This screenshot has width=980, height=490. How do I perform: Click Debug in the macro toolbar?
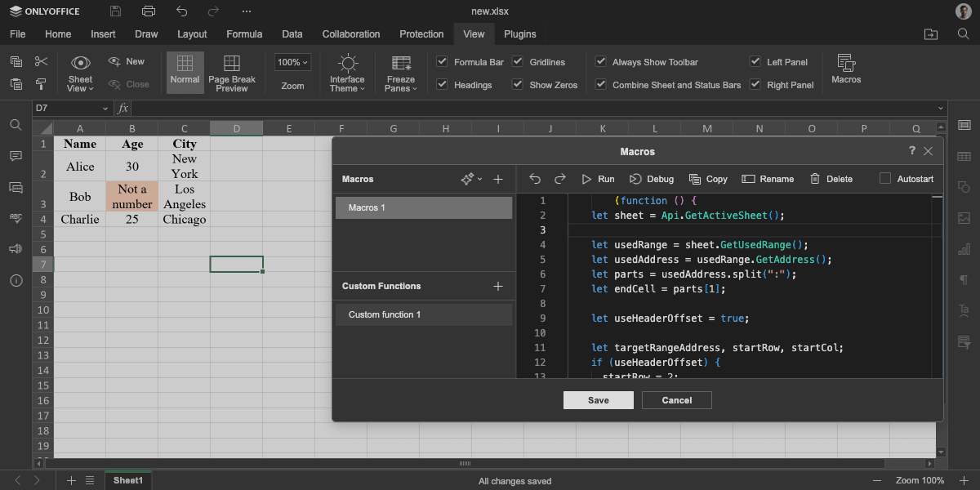point(652,179)
